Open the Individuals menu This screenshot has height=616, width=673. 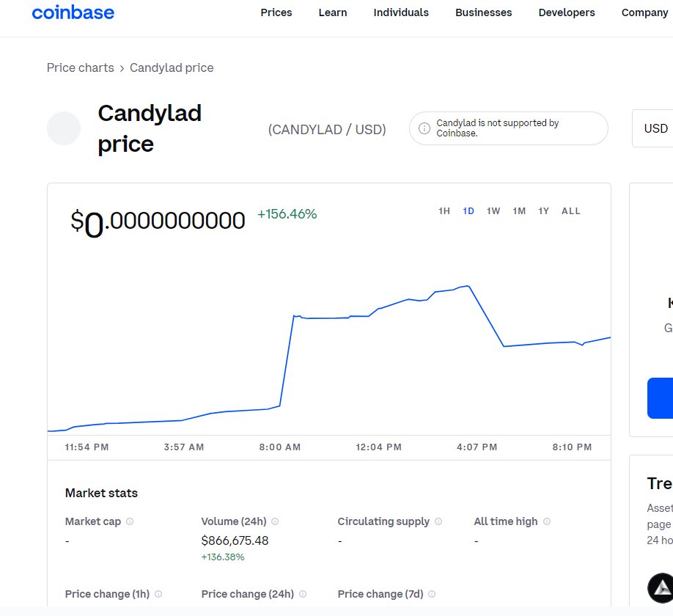(401, 12)
